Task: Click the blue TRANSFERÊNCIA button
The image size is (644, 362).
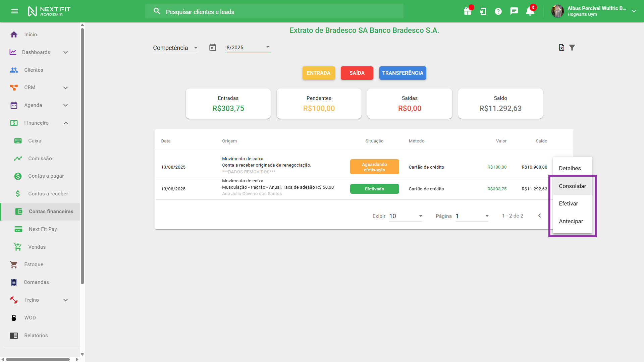Action: pyautogui.click(x=402, y=73)
